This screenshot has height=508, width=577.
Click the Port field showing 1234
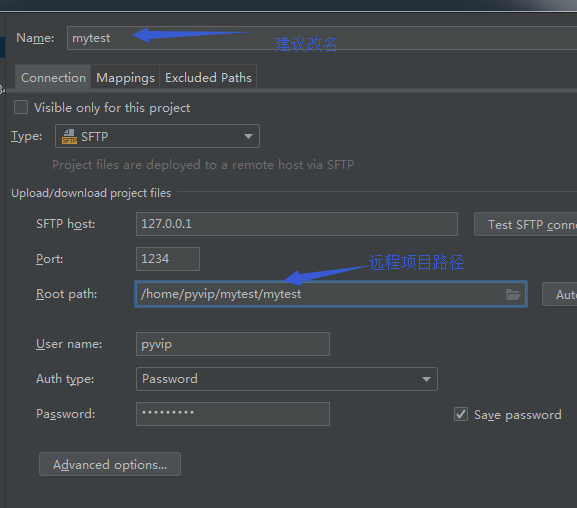(168, 259)
